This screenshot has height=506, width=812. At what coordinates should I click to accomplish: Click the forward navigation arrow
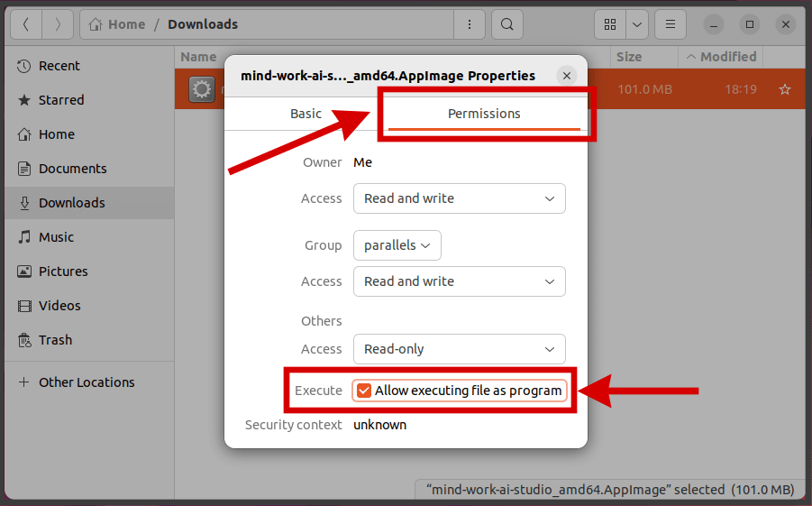click(58, 24)
